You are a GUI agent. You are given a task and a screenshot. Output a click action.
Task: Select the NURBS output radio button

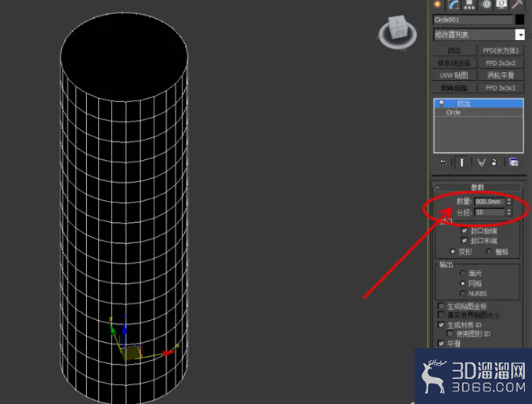[x=462, y=293]
